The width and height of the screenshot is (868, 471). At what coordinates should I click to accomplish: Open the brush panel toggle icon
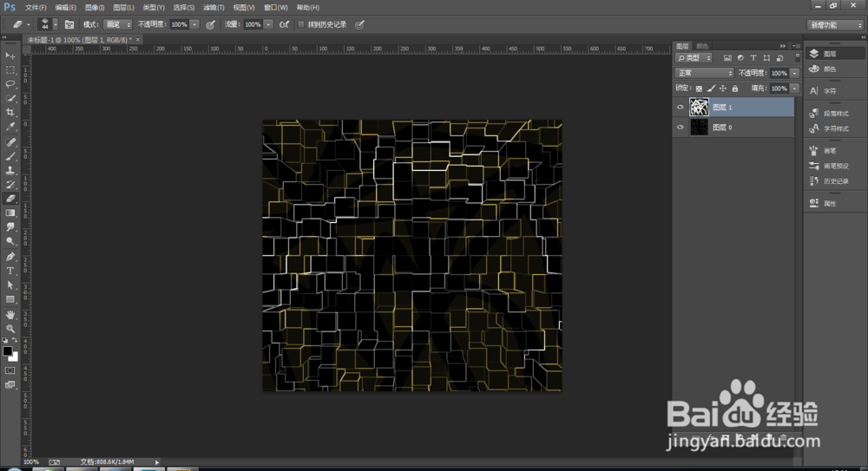click(x=69, y=24)
